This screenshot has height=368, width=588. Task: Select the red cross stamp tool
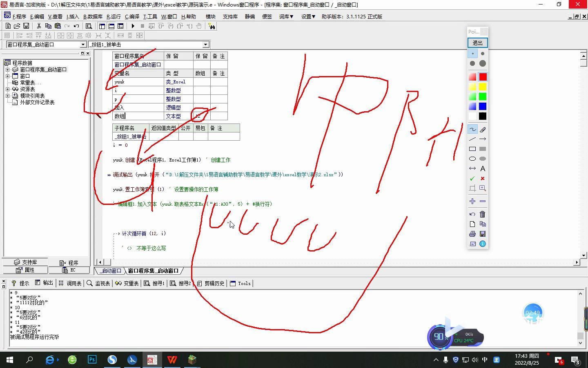click(x=483, y=178)
